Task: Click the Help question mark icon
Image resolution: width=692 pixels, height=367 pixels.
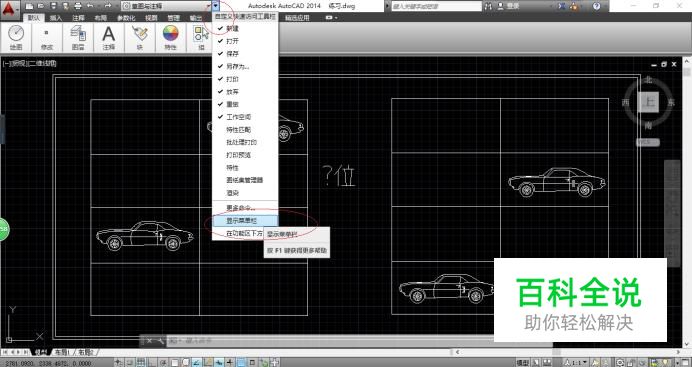Action: point(596,6)
